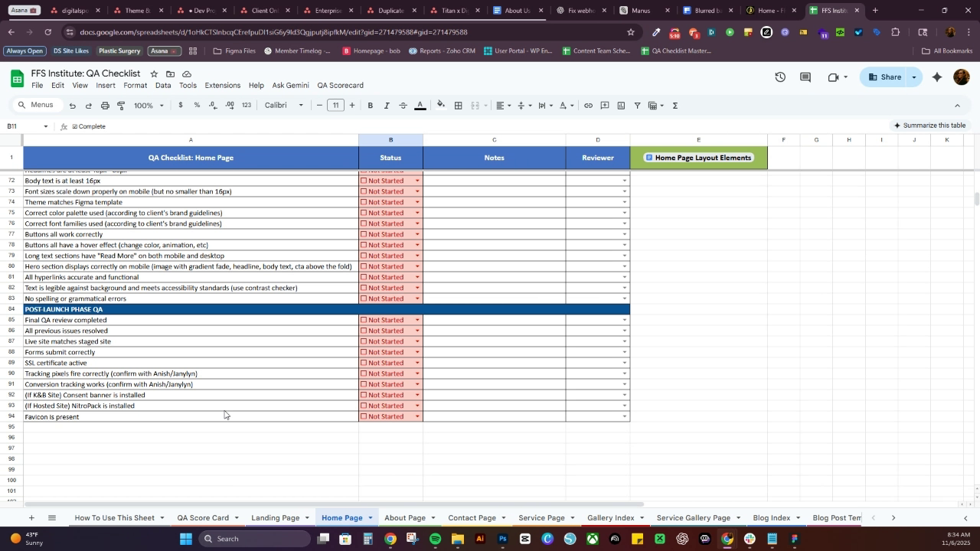Print the spreadsheet using printer icon

[105, 106]
